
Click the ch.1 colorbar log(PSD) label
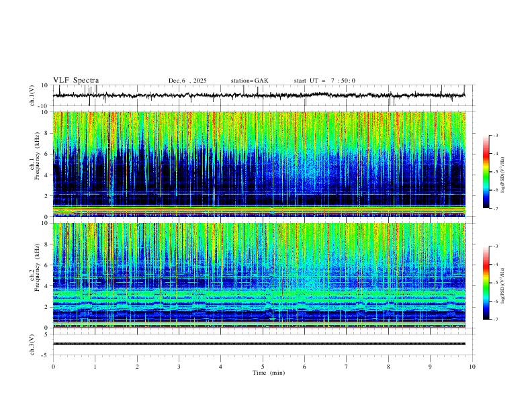[503, 175]
